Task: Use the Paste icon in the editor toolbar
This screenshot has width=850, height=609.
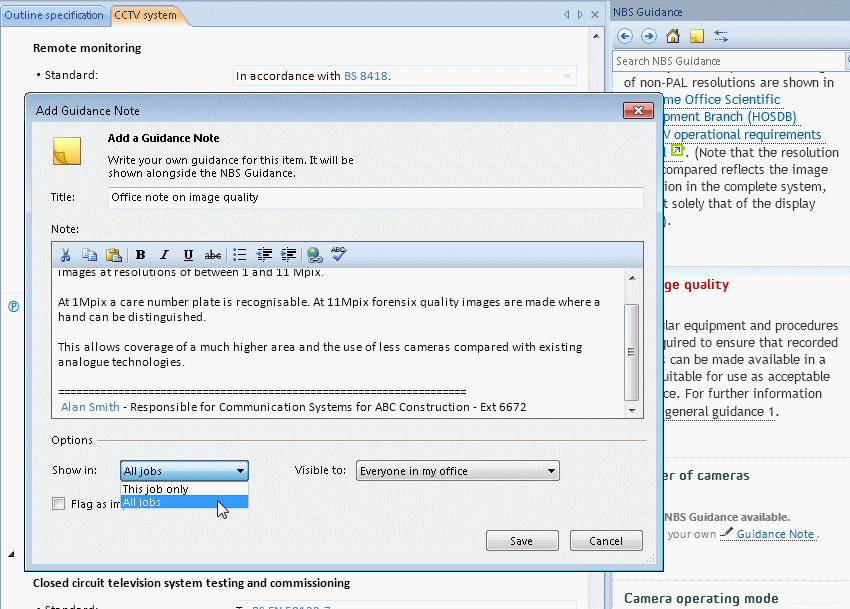Action: [x=113, y=254]
